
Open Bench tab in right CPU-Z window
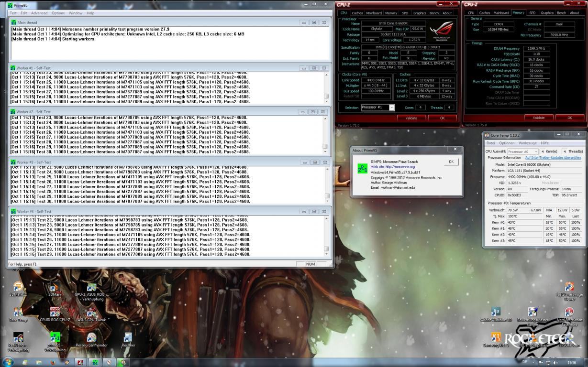pos(562,13)
